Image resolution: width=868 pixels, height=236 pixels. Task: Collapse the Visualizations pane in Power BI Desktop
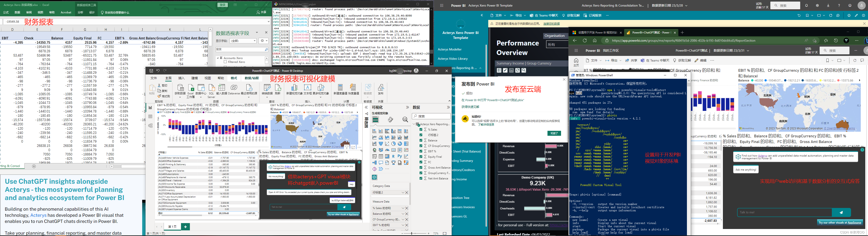(407, 107)
